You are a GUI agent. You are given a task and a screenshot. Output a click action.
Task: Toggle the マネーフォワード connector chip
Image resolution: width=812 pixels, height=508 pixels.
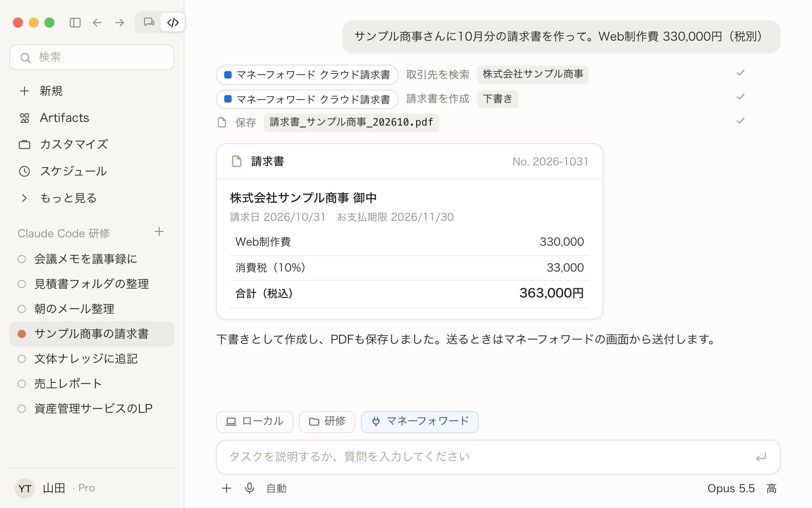click(420, 422)
